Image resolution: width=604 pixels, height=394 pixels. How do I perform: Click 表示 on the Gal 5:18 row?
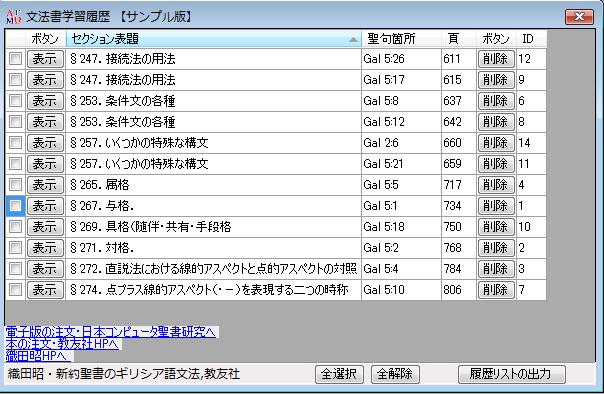coord(45,227)
